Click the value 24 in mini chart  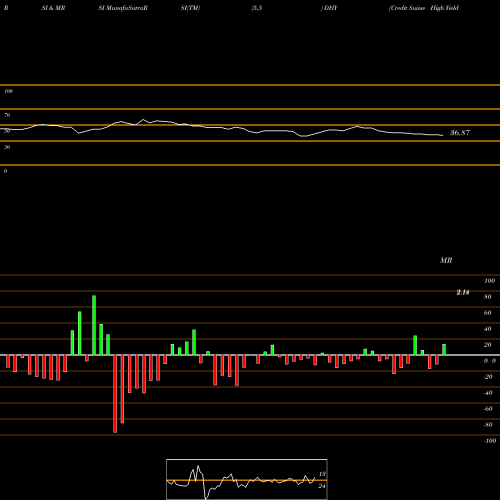point(322,486)
